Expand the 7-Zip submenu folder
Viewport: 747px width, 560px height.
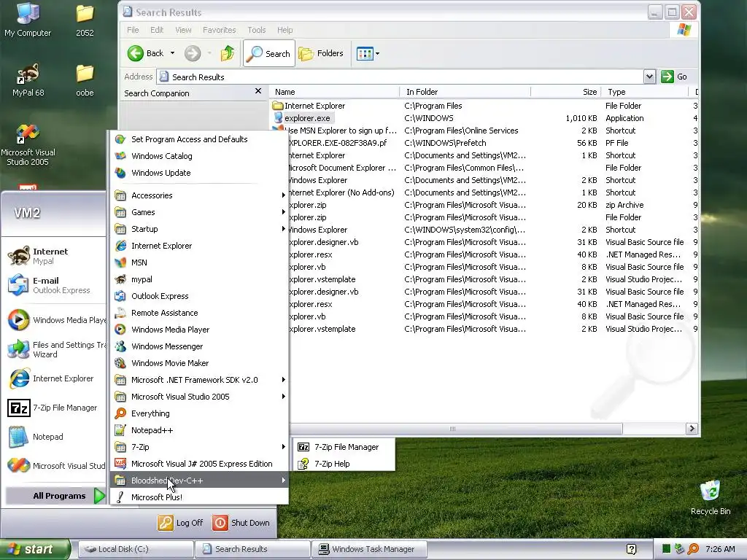199,447
